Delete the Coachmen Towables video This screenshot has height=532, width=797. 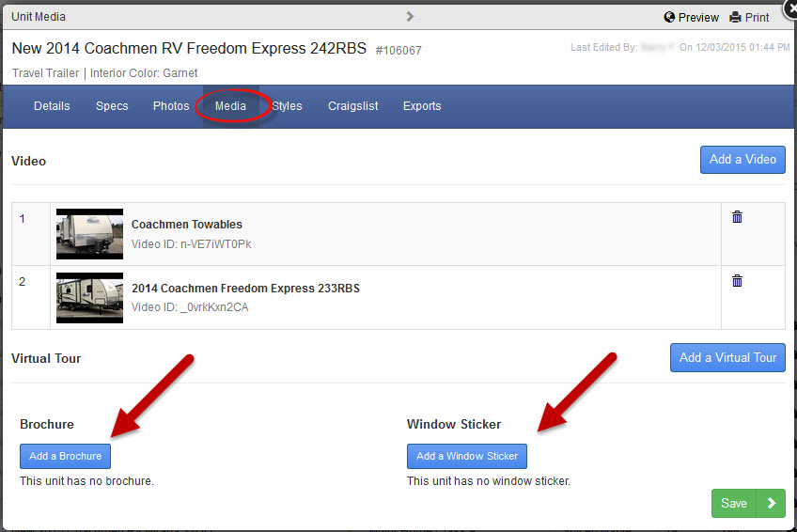coord(737,217)
